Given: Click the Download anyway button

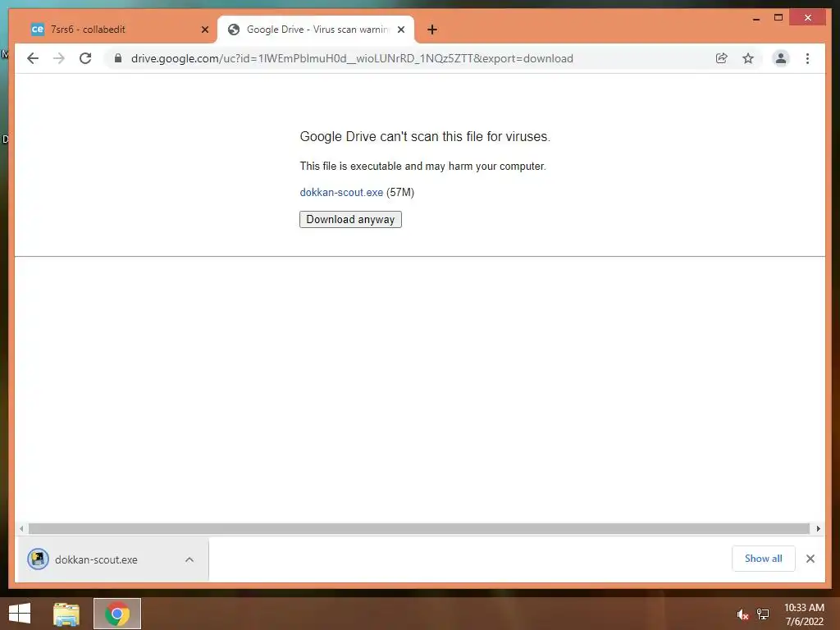Looking at the screenshot, I should pyautogui.click(x=350, y=219).
